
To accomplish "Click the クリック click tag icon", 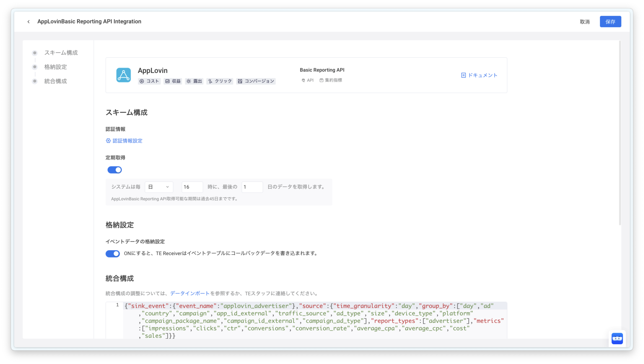I will [210, 81].
